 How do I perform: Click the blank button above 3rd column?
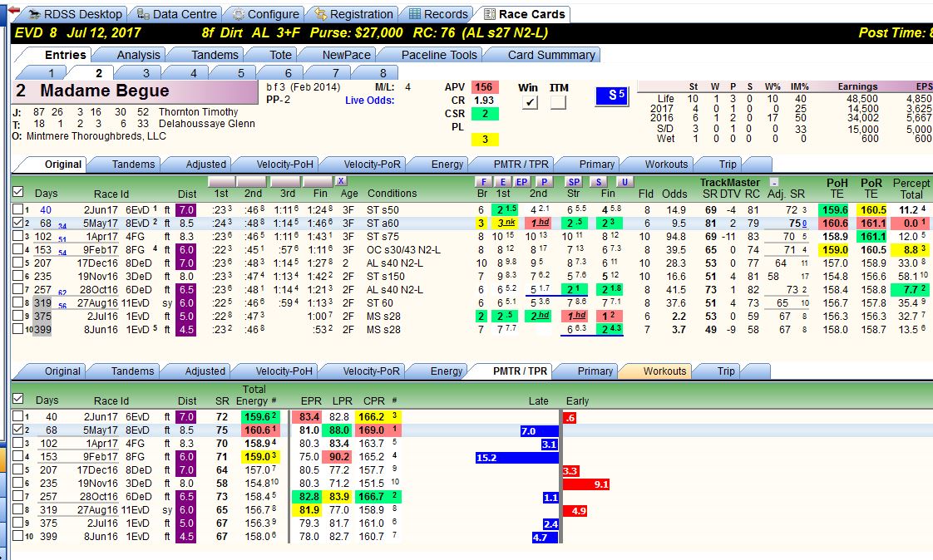285,181
